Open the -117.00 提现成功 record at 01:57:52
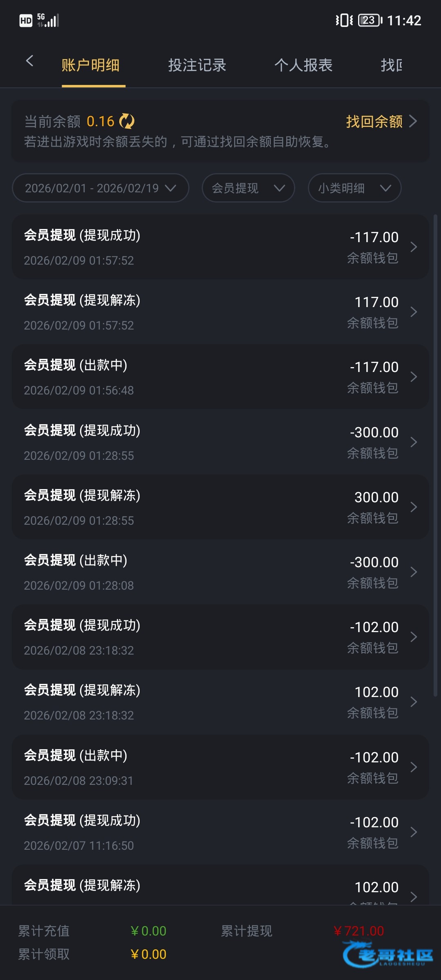441x980 pixels. click(220, 247)
